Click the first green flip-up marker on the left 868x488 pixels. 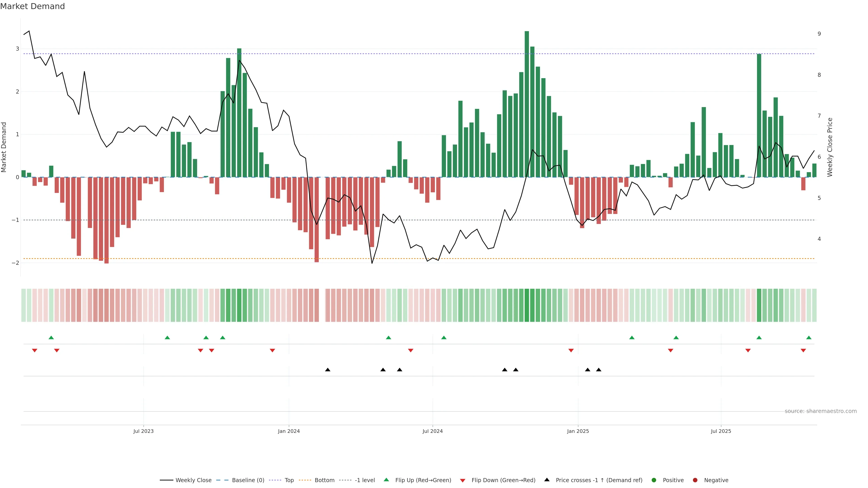[51, 338]
